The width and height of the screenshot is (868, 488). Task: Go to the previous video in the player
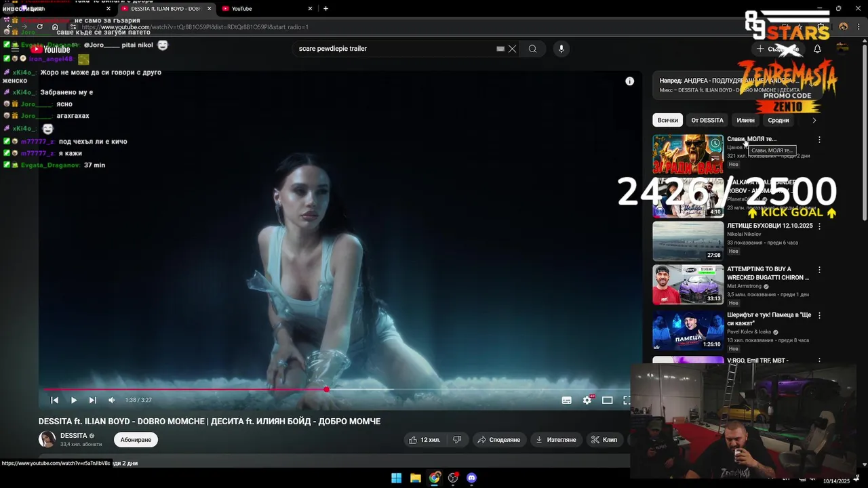55,401
